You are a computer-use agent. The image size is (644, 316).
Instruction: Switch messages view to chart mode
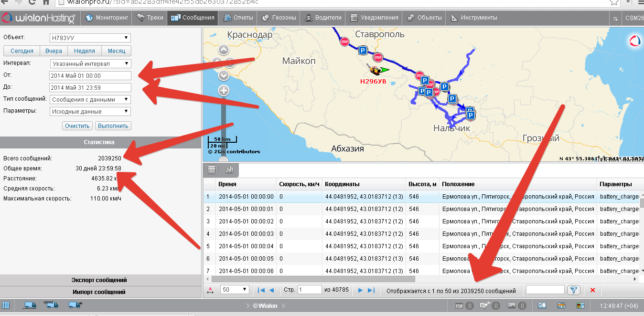pos(229,169)
